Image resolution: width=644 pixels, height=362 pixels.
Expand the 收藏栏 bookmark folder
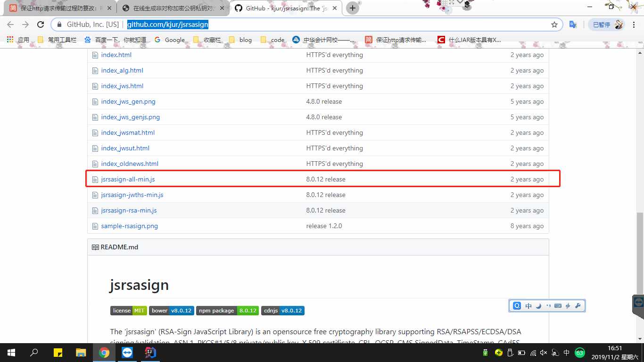click(206, 40)
